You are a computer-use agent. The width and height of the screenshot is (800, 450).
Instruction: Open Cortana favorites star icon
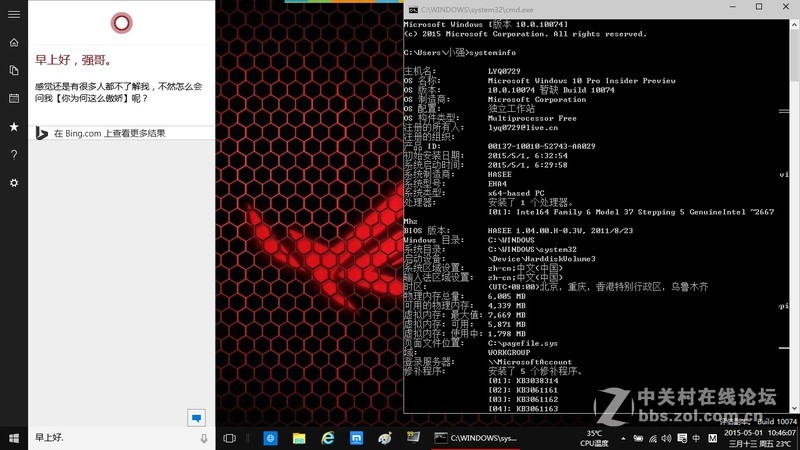point(14,127)
